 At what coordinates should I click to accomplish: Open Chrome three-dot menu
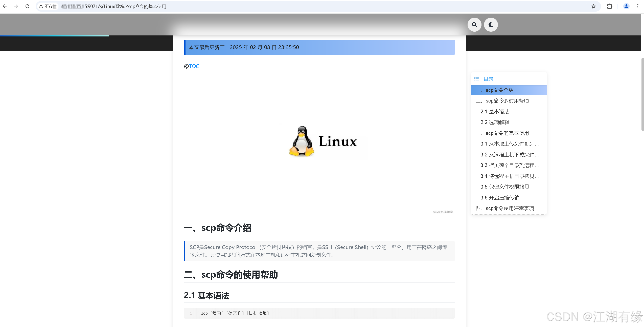click(638, 6)
